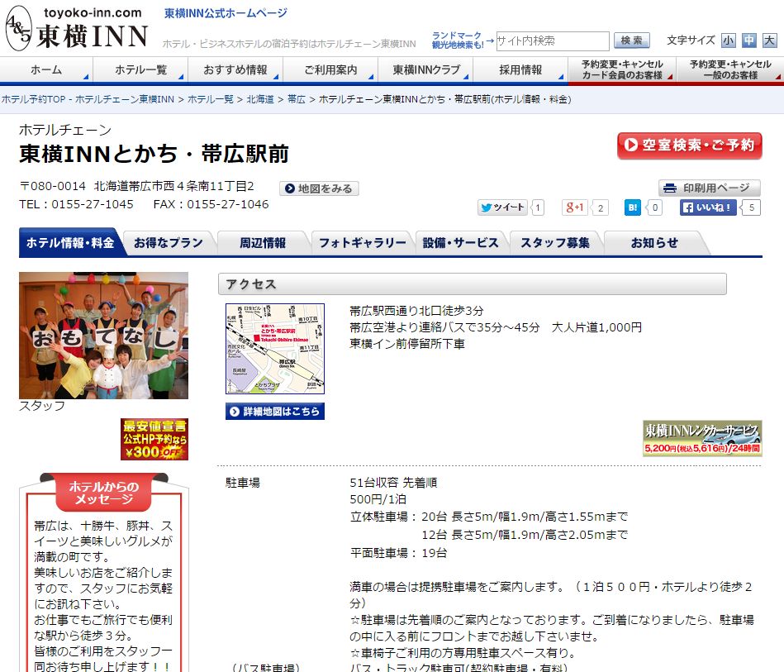Click the 北海道 breadcrumb link
The width and height of the screenshot is (784, 672).
point(260,99)
